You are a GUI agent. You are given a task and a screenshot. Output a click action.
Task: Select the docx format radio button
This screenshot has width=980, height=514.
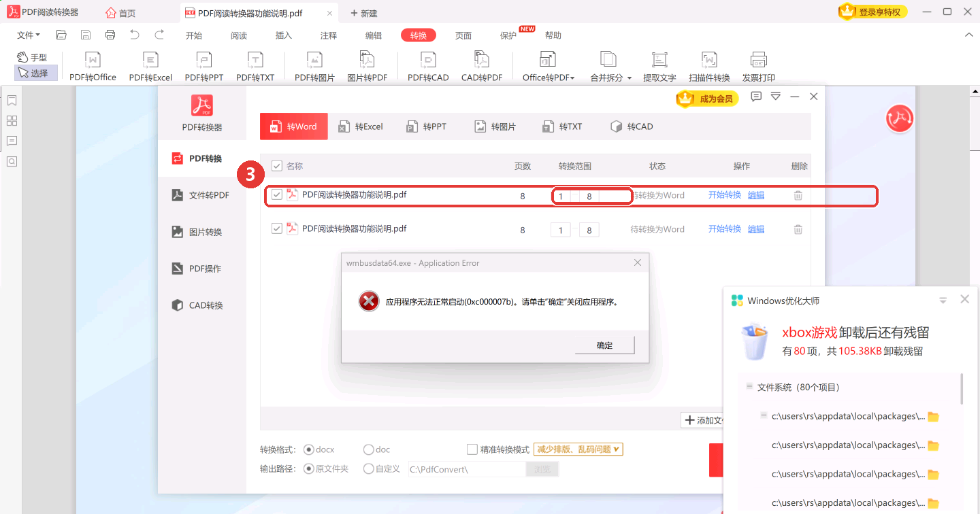click(x=309, y=449)
